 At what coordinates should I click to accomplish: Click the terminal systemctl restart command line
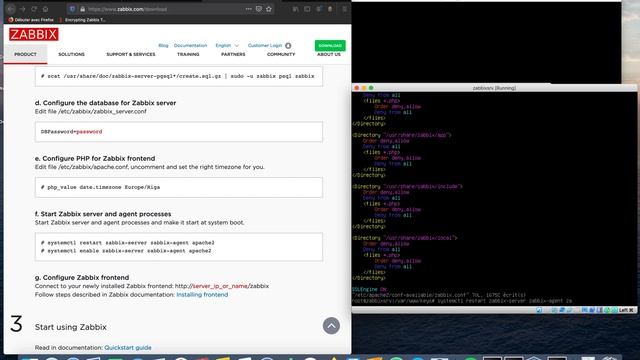[462, 301]
